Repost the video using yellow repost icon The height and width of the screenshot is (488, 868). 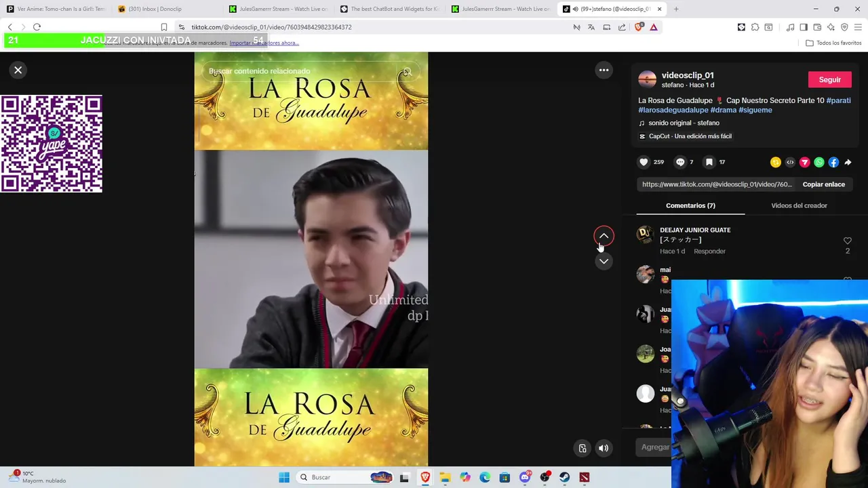[776, 162]
